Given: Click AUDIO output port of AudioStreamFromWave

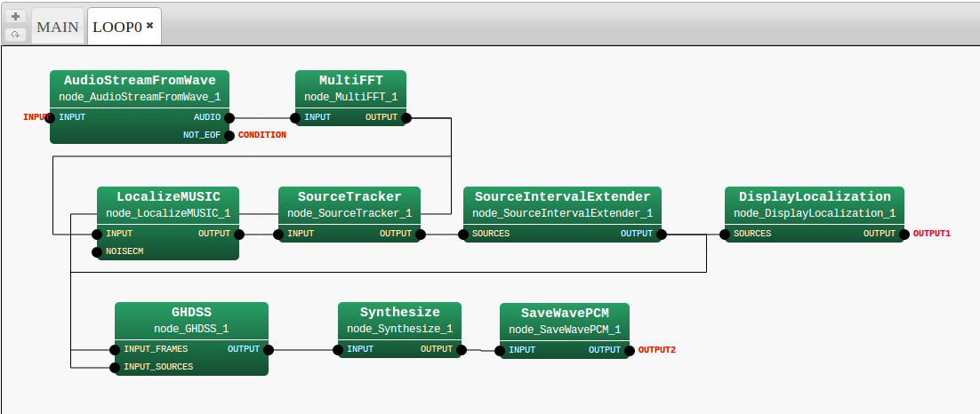Looking at the screenshot, I should pos(229,117).
